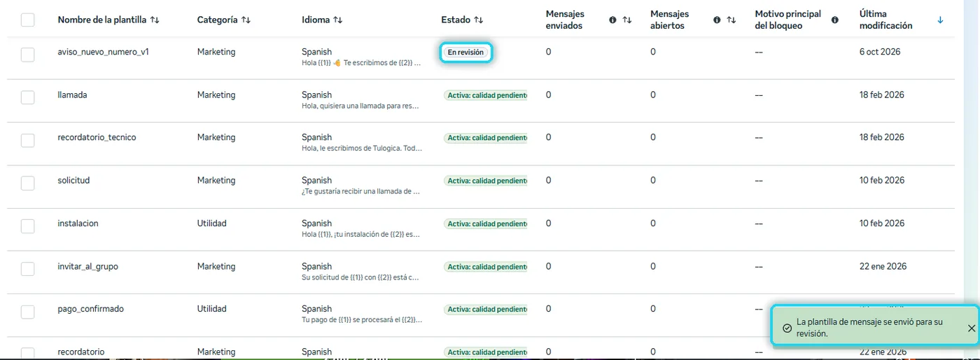This screenshot has width=980, height=360.
Task: Click Mensajes enviados column header text
Action: click(x=565, y=20)
